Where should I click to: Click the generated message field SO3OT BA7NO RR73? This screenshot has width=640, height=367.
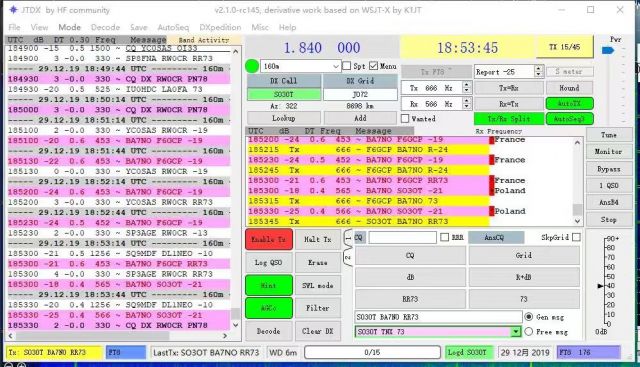[438, 317]
